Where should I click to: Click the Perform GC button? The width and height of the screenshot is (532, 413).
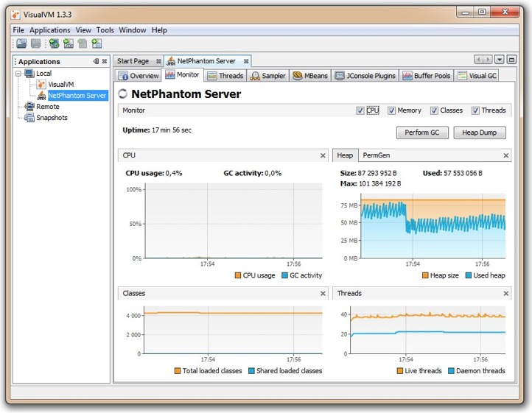point(422,133)
